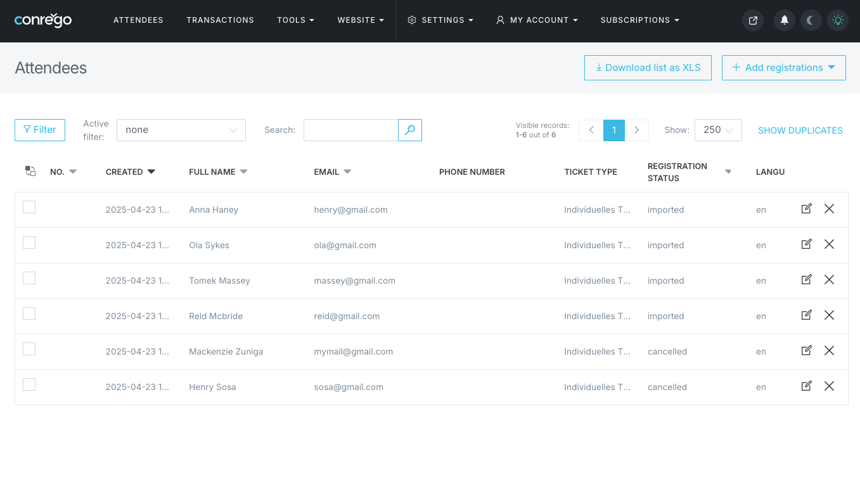Click the Search input field
The width and height of the screenshot is (860, 504).
click(350, 130)
